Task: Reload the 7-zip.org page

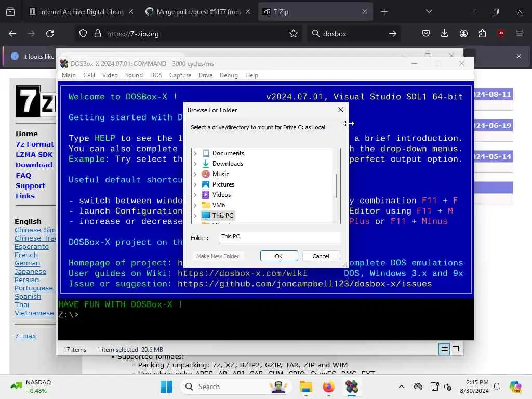Action: tap(50, 34)
